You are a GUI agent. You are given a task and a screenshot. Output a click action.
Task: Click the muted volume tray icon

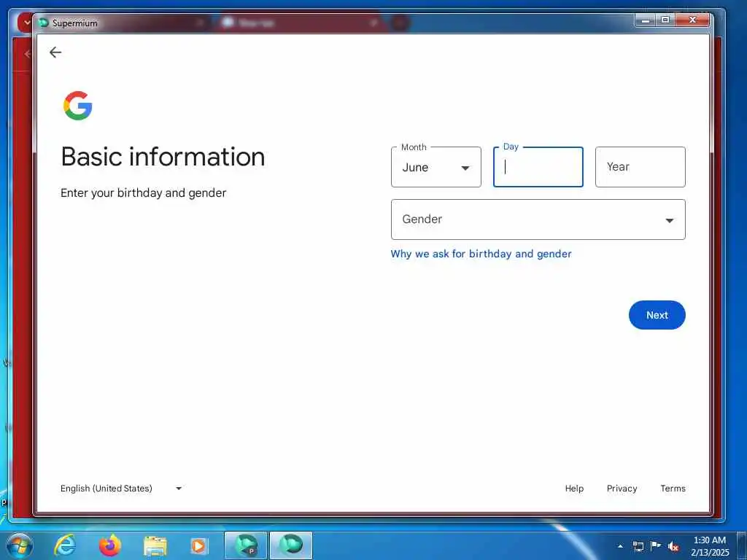673,547
